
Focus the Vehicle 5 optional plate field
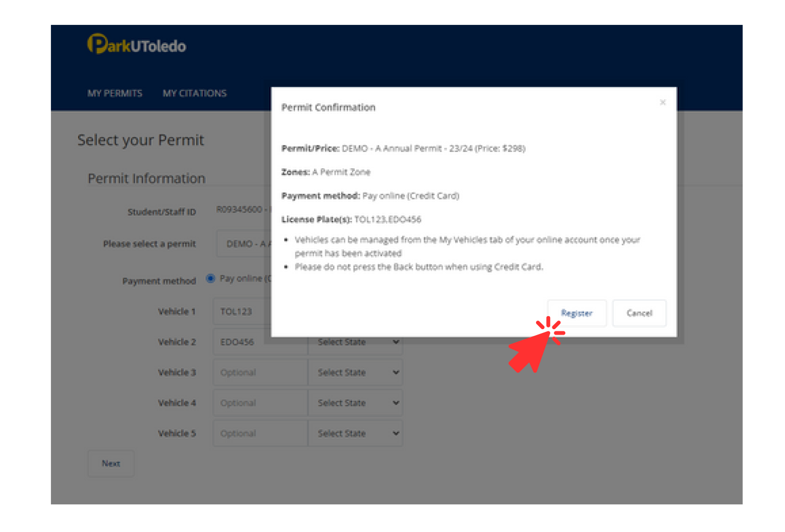(260, 433)
